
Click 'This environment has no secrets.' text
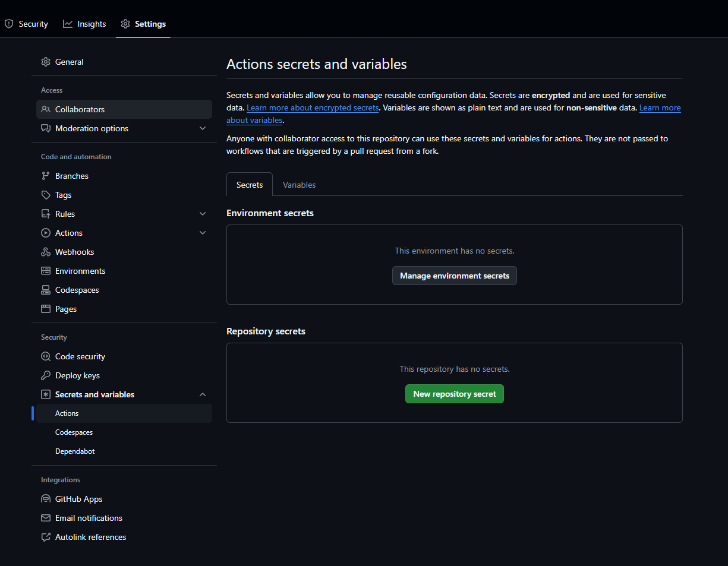coord(455,251)
